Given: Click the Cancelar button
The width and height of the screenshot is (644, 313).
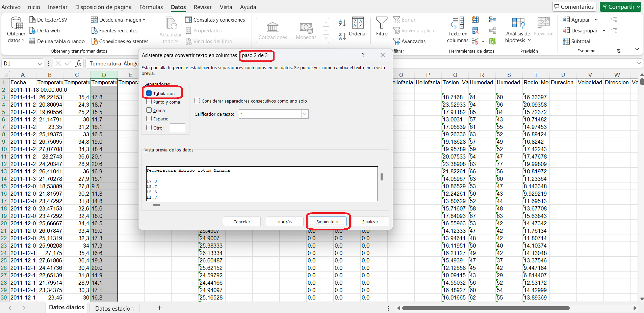Looking at the screenshot, I should [x=242, y=222].
